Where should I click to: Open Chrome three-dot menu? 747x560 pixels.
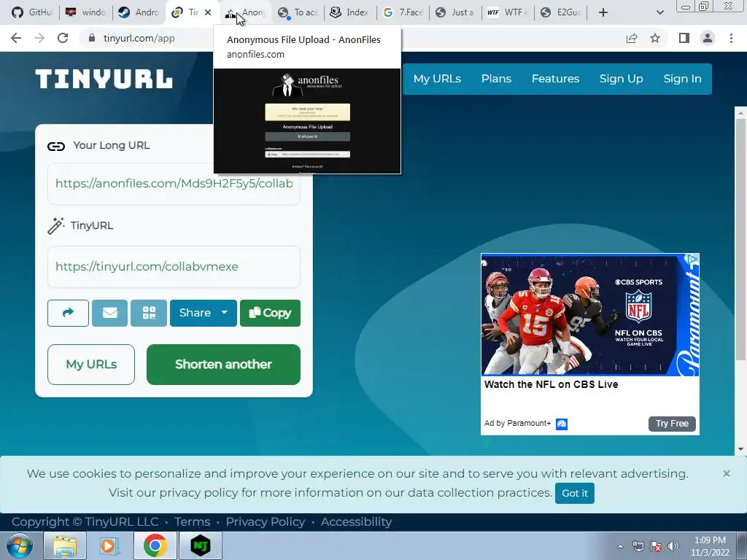731,38
